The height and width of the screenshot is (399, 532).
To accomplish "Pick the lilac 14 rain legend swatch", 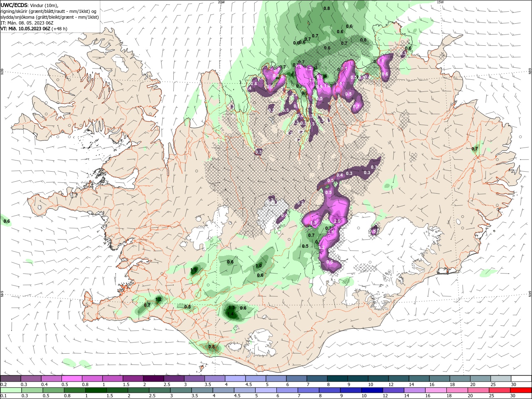I will pos(414,390).
